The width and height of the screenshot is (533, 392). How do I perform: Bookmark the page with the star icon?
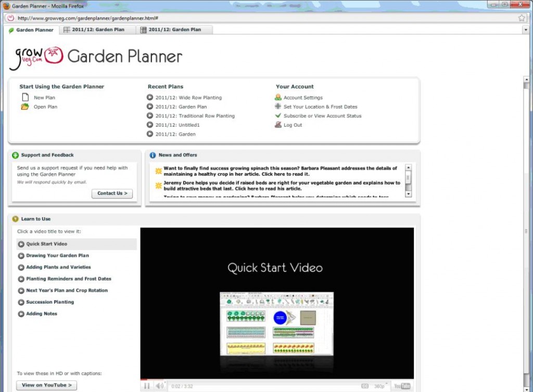pos(522,18)
